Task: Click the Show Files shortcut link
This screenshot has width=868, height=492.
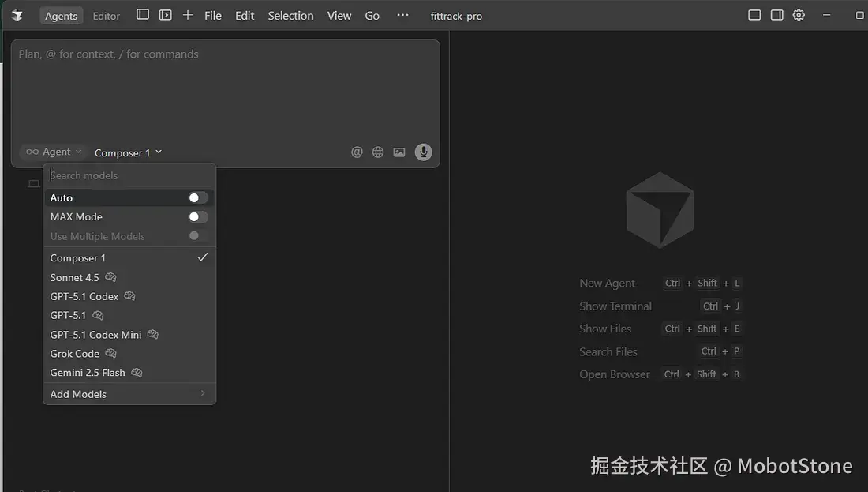Action: (x=605, y=329)
